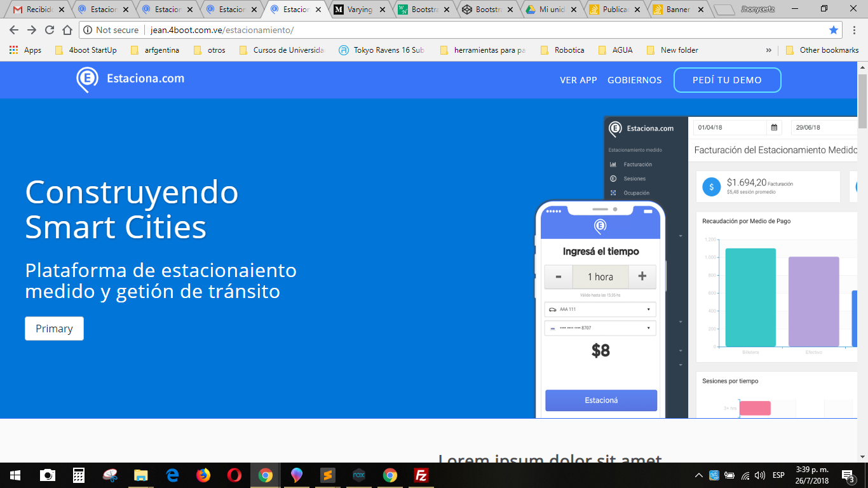The width and height of the screenshot is (868, 488).
Task: Click the Estaciona.com logo in the site header
Action: 130,79
